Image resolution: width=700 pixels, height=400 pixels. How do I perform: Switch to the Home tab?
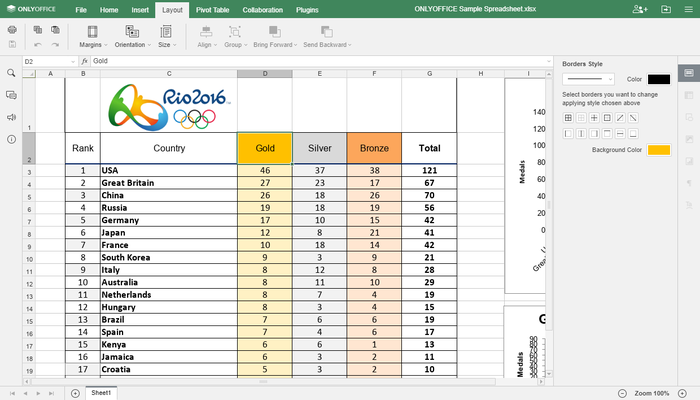(x=109, y=10)
